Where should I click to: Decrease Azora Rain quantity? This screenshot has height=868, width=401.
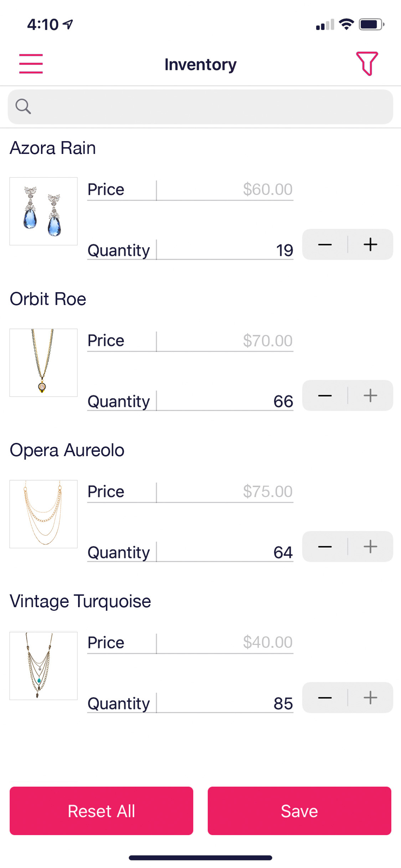[x=325, y=244]
